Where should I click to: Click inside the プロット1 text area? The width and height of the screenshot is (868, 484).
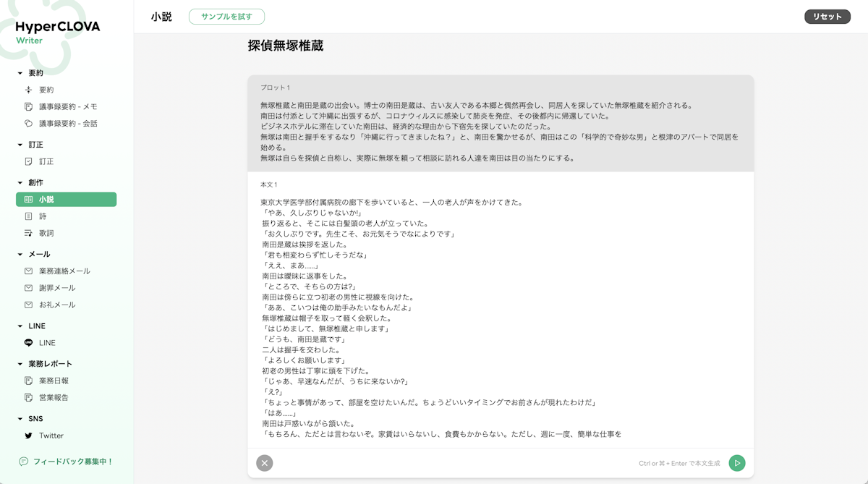[501, 132]
